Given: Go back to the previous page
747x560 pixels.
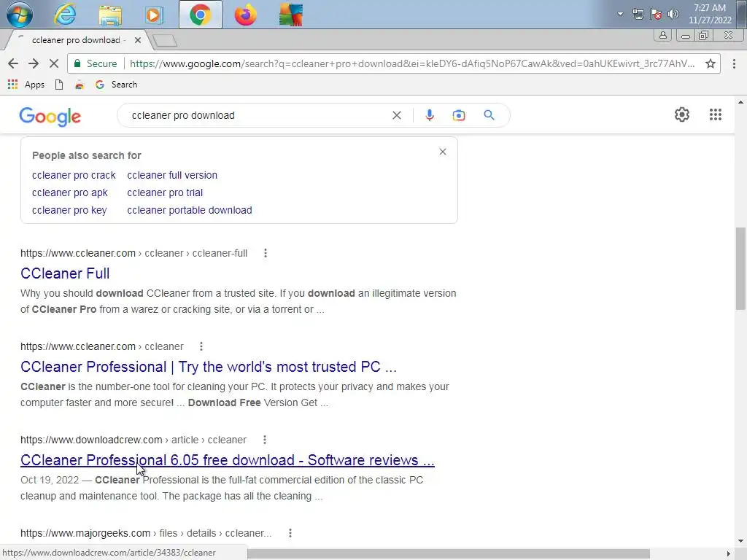Looking at the screenshot, I should point(13,63).
